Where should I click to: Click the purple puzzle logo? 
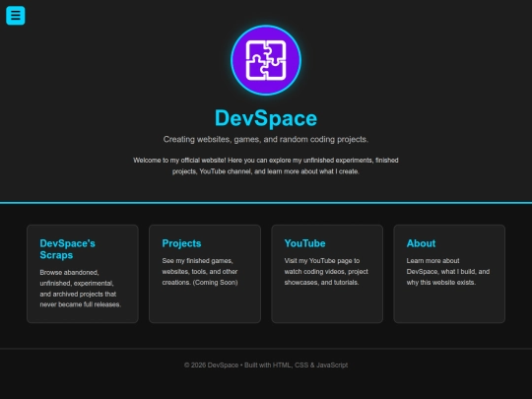point(266,60)
